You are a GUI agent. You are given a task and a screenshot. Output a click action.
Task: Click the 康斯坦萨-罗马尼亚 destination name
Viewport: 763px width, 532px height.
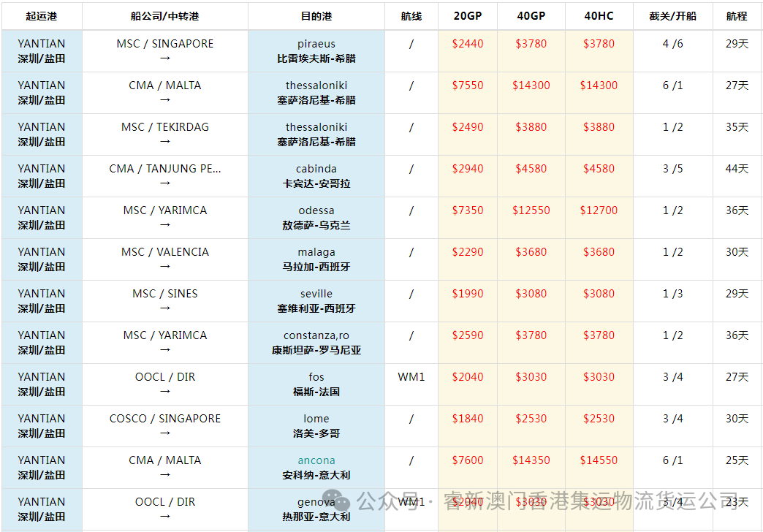tap(316, 351)
